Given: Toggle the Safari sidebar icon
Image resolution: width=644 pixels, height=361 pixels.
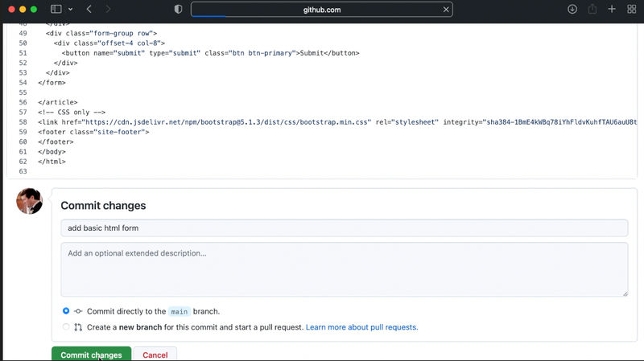Looking at the screenshot, I should coord(56,9).
